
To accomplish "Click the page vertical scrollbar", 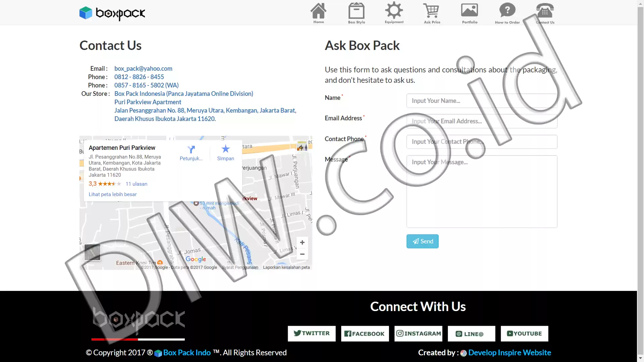I will pos(640,181).
